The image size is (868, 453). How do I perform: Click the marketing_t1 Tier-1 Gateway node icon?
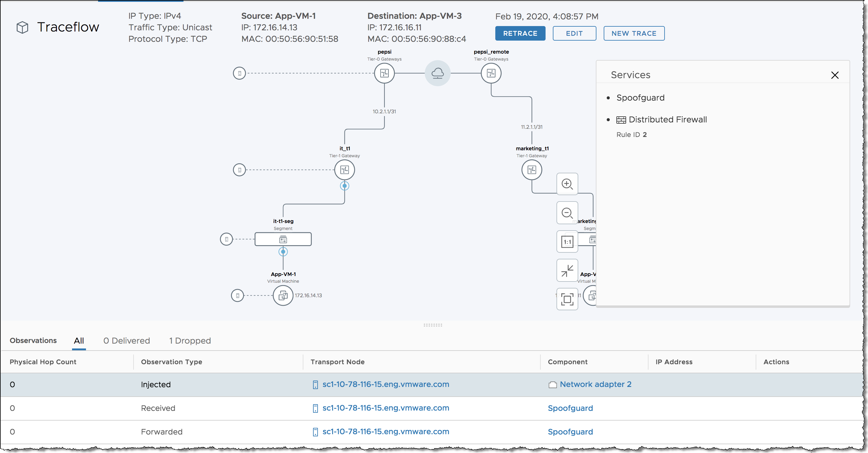[532, 170]
